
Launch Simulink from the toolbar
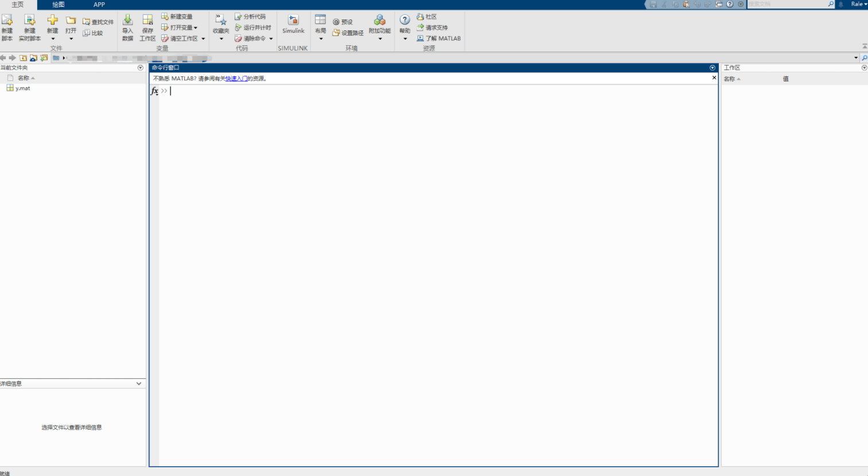(293, 24)
